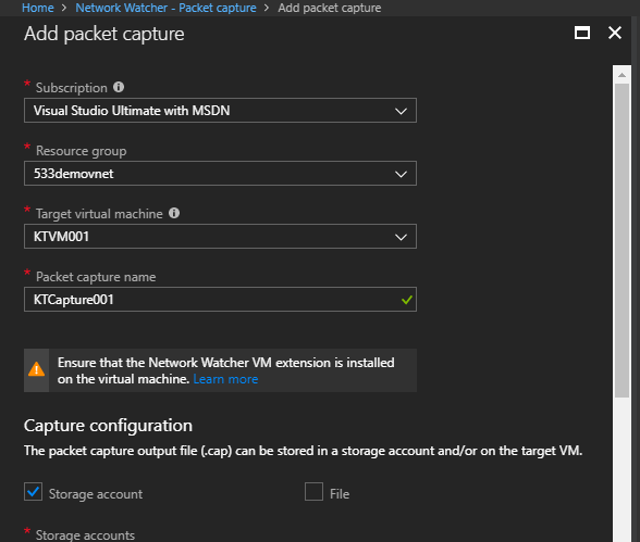This screenshot has width=640, height=542.
Task: Open the Learn more link
Action: 225,379
